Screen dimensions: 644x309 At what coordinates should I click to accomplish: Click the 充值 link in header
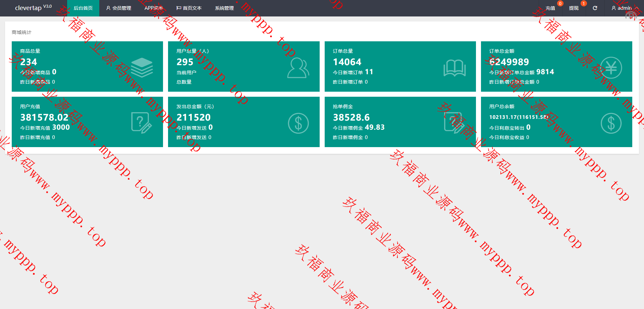point(550,8)
